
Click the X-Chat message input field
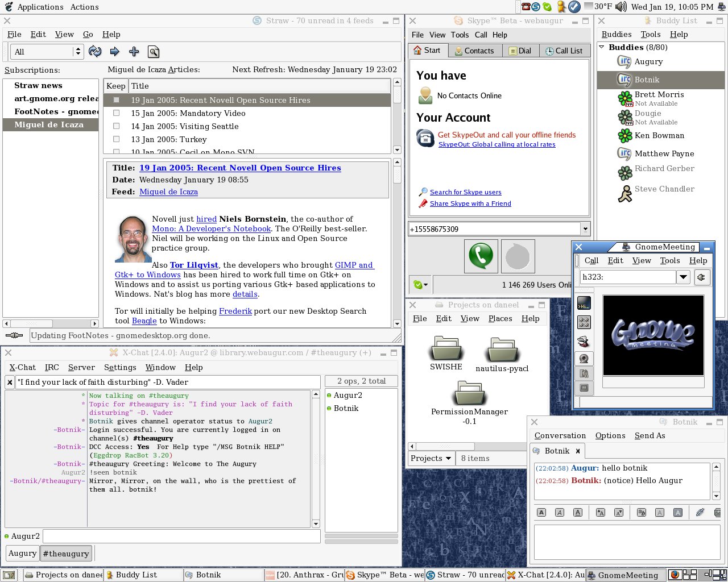tap(181, 536)
